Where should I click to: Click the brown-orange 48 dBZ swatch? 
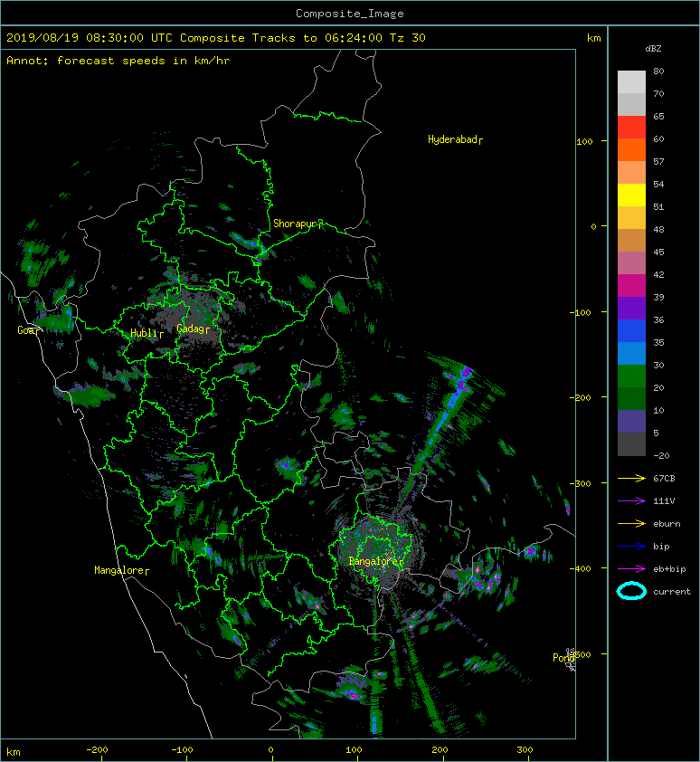click(631, 240)
